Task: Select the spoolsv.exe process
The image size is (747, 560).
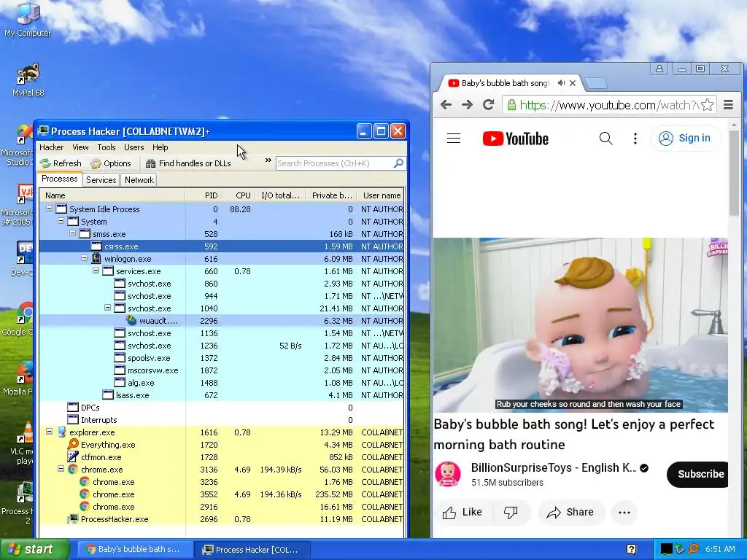Action: (222, 357)
